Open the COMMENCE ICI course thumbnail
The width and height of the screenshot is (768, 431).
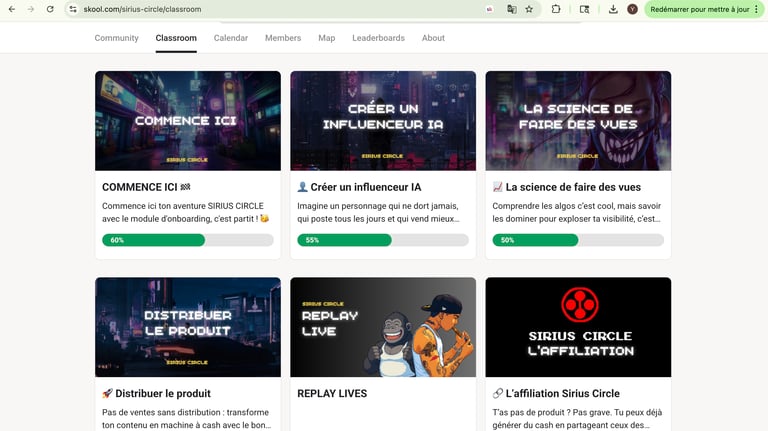tap(188, 121)
